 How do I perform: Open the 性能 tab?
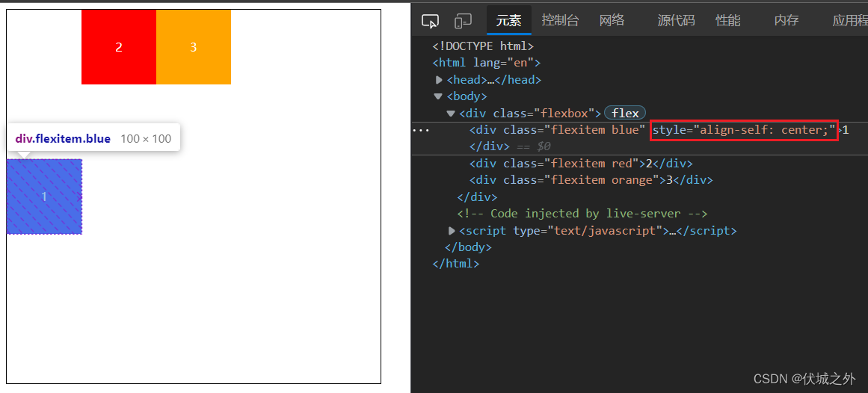727,21
